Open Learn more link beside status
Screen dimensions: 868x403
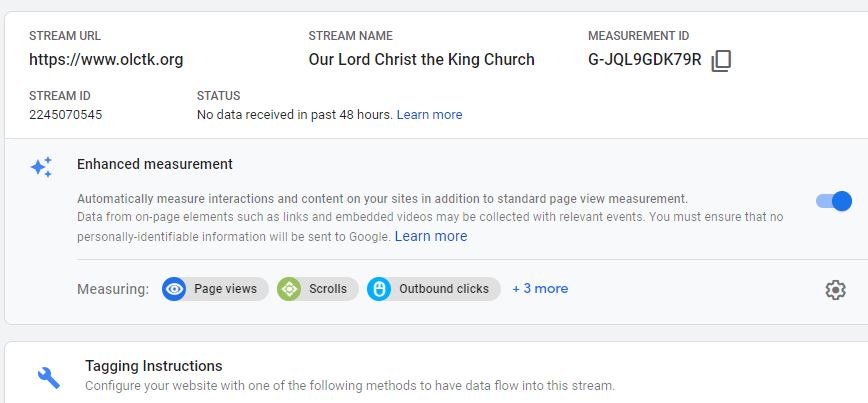pyautogui.click(x=429, y=115)
